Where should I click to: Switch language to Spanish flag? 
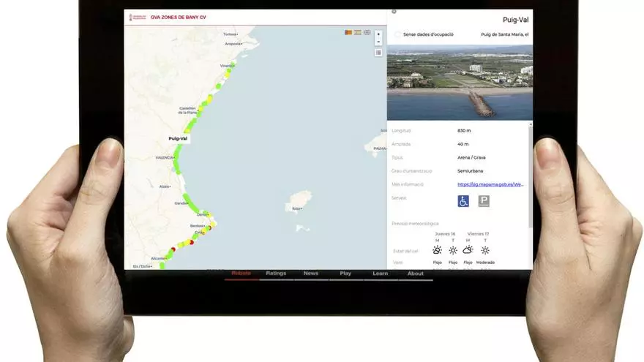coord(358,33)
